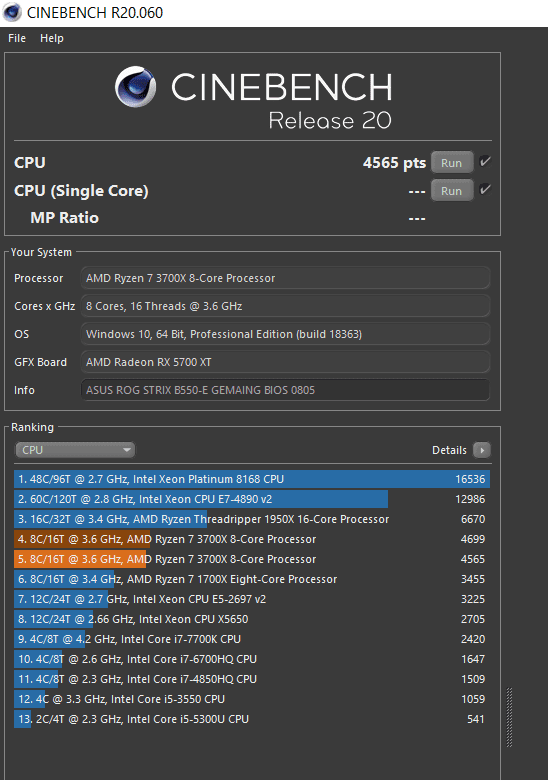Open the Help menu
This screenshot has width=548, height=780.
click(x=52, y=38)
